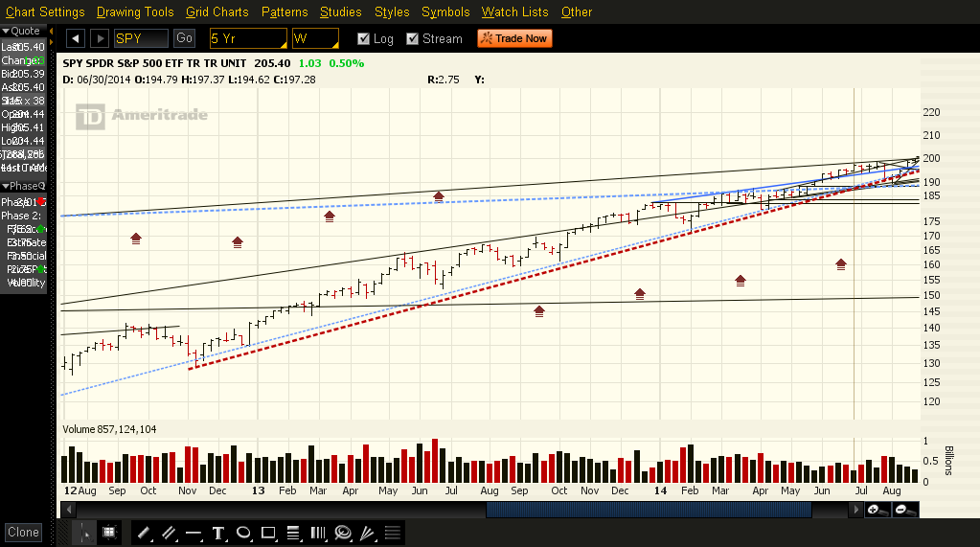The height and width of the screenshot is (547, 980).
Task: Open the Styles menu
Action: click(x=392, y=11)
